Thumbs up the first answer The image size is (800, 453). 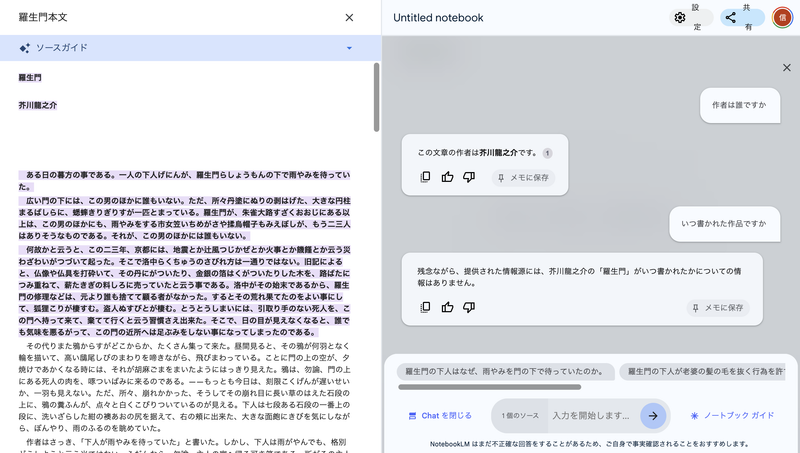[447, 177]
